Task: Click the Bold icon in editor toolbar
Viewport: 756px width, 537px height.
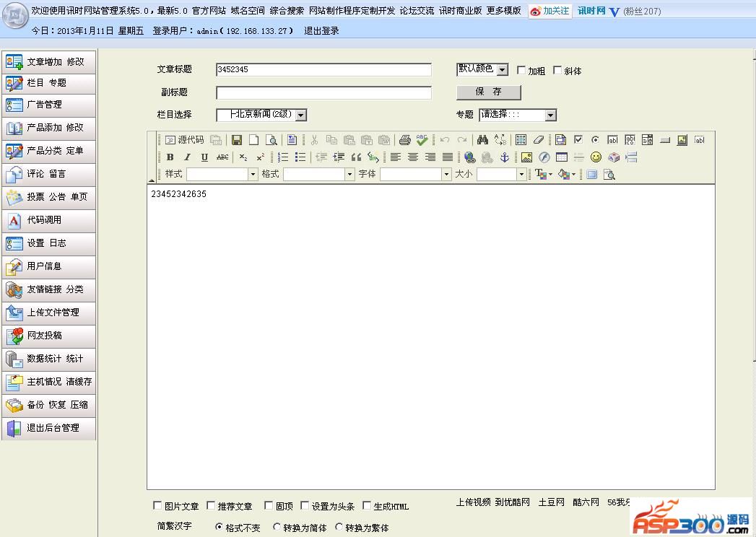Action: coord(170,157)
